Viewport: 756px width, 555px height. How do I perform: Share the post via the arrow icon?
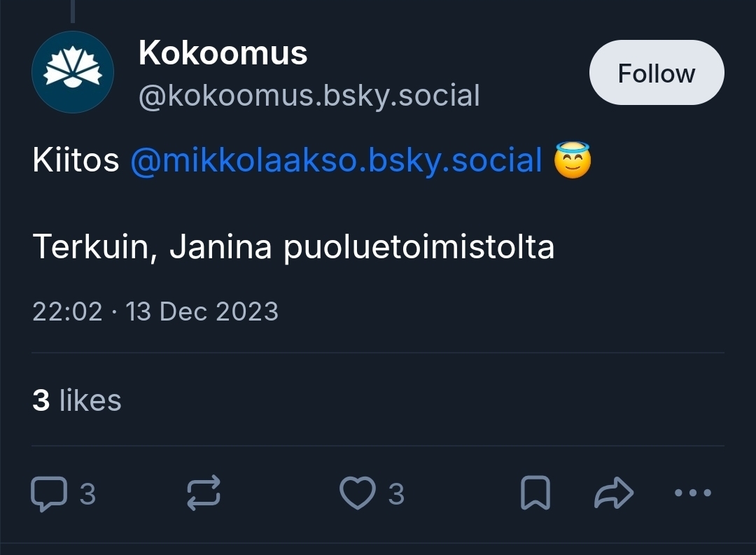(x=614, y=493)
